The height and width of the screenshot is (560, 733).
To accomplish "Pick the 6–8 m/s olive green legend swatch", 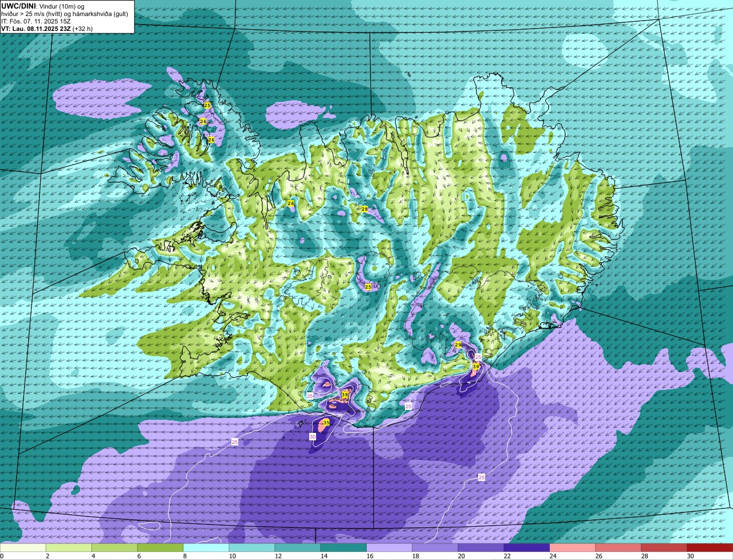I will (x=160, y=548).
